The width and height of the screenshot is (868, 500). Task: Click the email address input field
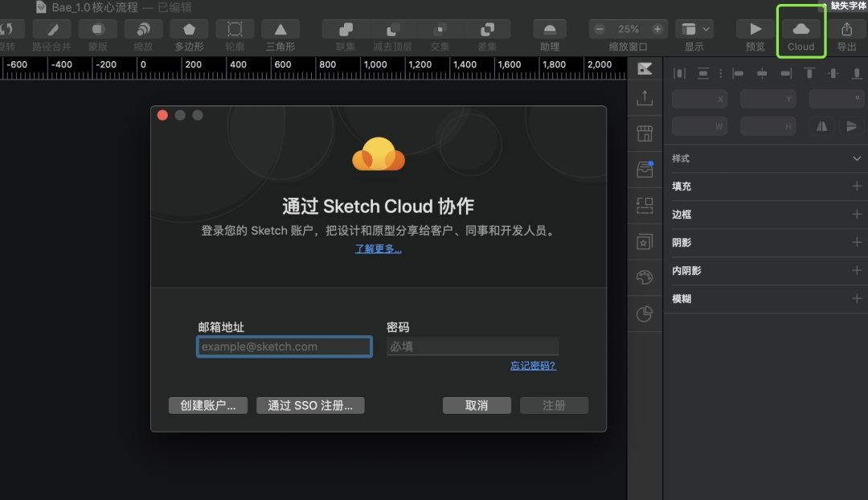284,346
